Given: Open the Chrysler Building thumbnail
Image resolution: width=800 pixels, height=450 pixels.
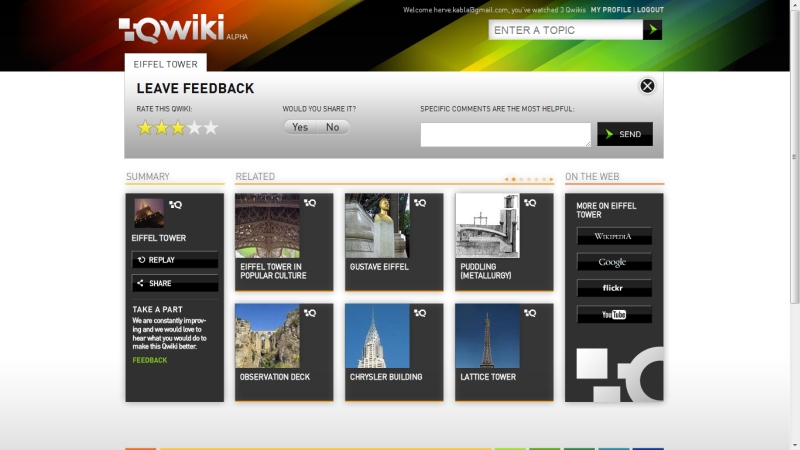Looking at the screenshot, I should click(x=378, y=336).
